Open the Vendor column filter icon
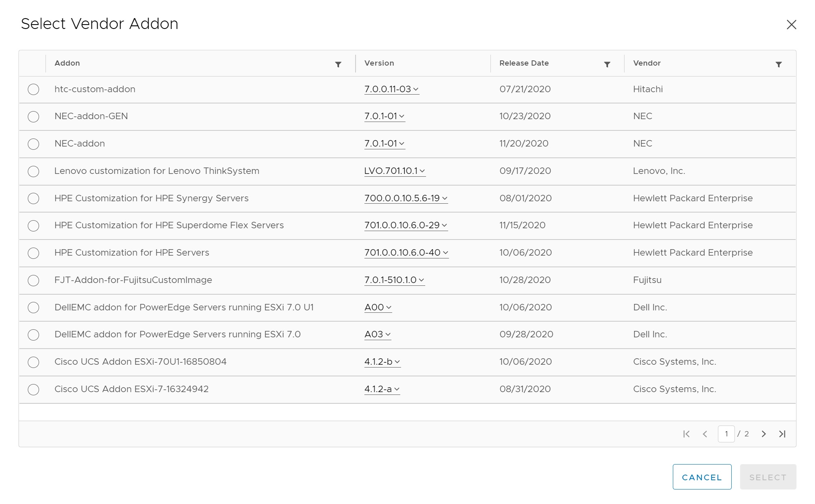 (778, 64)
